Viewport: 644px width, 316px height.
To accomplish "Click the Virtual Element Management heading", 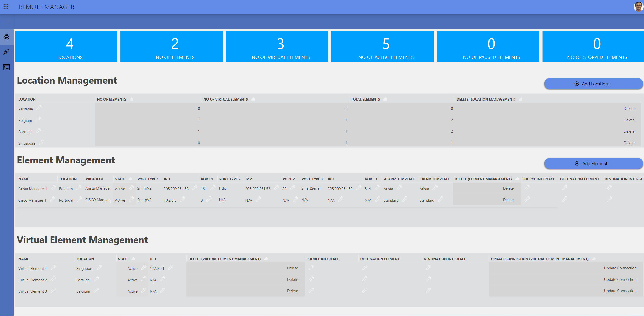I will 82,240.
